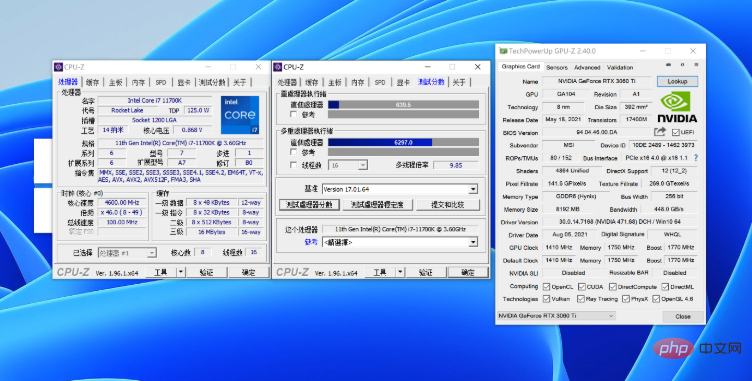
Task: Close the GPU-Z window with X
Action: pyautogui.click(x=693, y=51)
